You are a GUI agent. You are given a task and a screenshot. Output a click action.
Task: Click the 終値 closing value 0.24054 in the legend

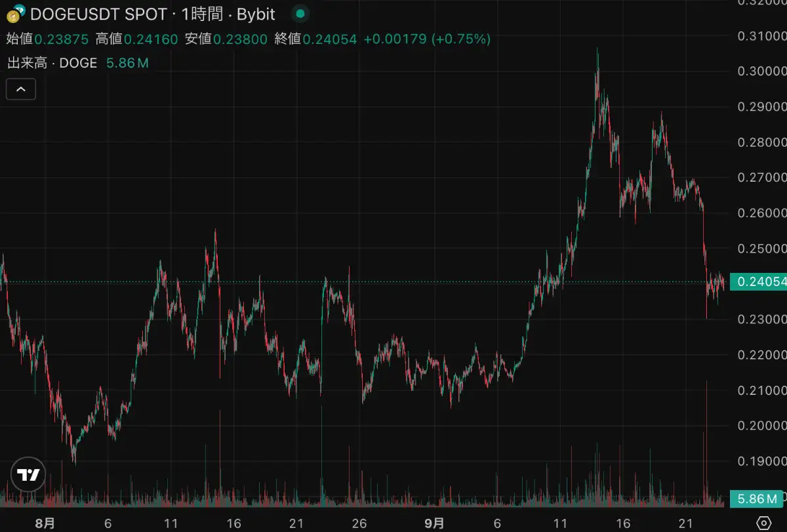pos(331,39)
